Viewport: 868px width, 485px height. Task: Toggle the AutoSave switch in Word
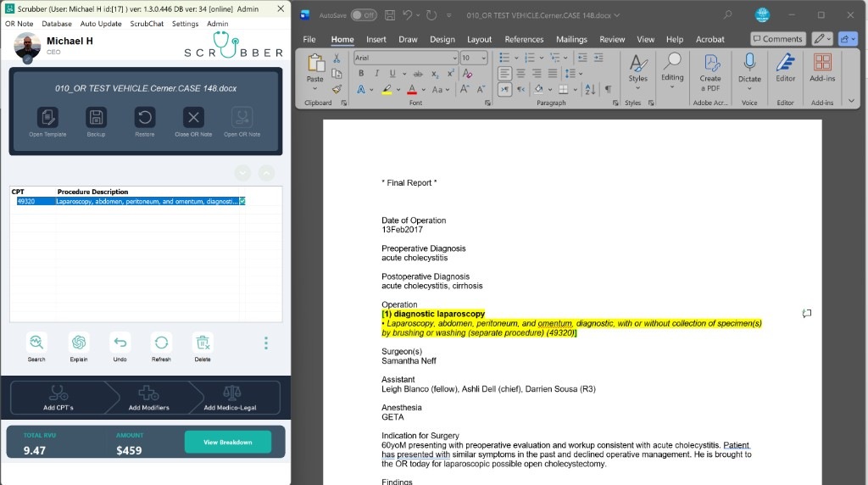click(x=364, y=15)
